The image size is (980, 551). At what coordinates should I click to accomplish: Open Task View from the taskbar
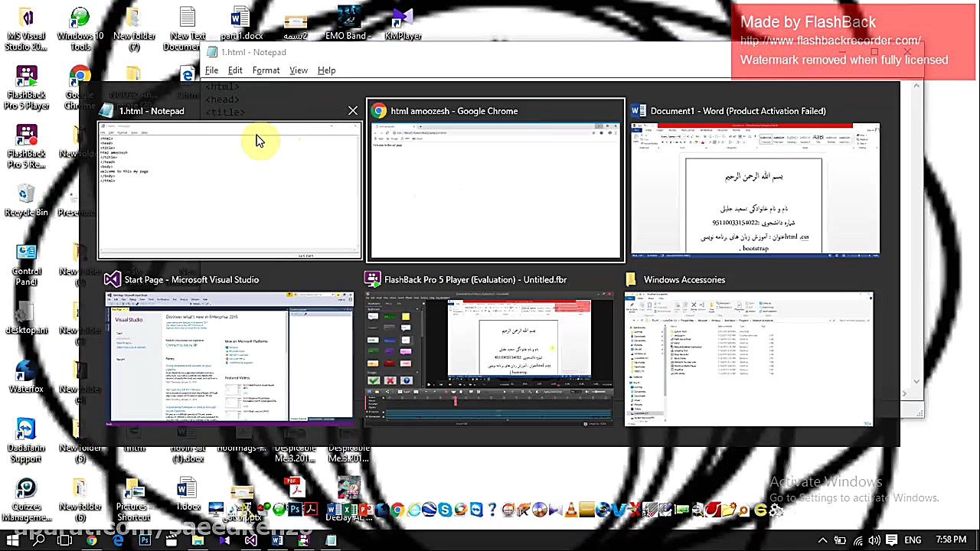click(64, 540)
